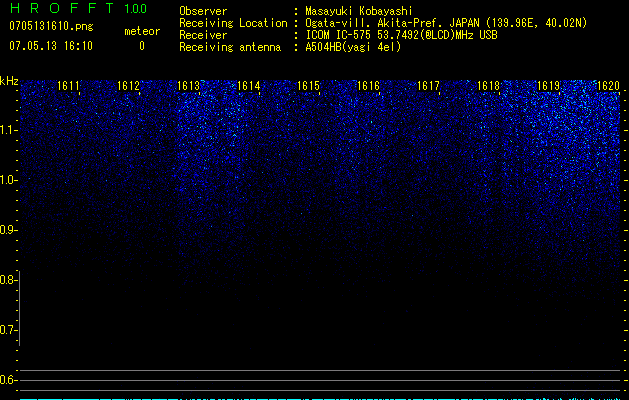Select the A504HB(yagi 4el) antenna text

353,47
